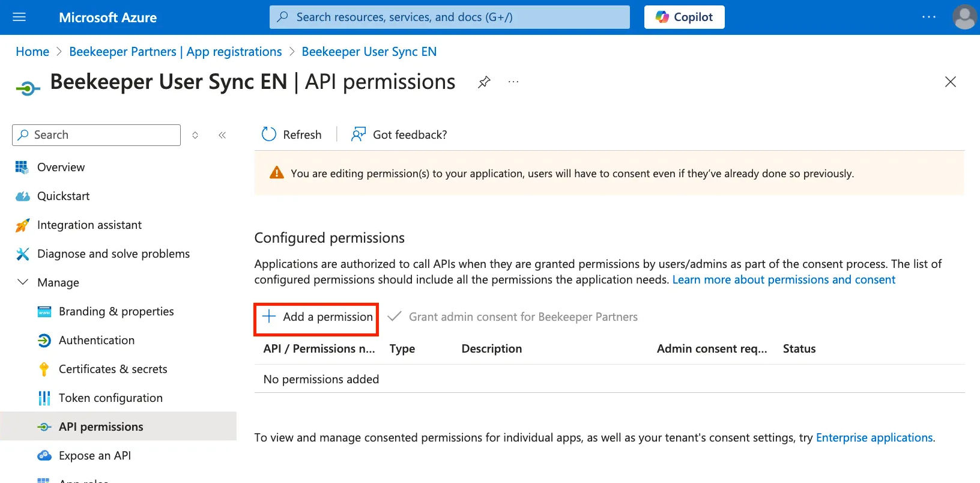Collapse the sidebar menu pane
The image size is (980, 483).
(222, 135)
